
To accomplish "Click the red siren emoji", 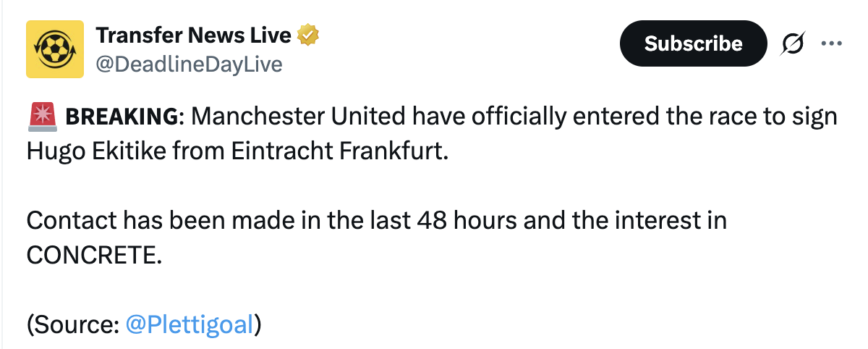I will 43,117.
